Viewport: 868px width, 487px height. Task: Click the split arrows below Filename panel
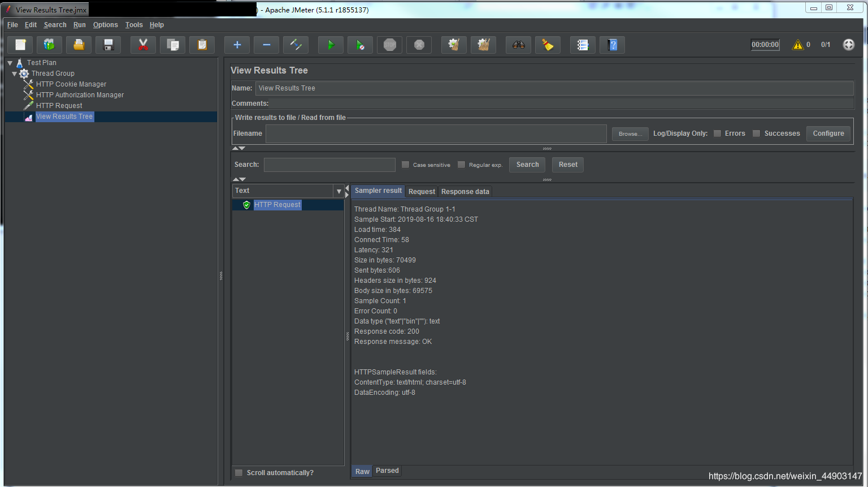tap(239, 148)
